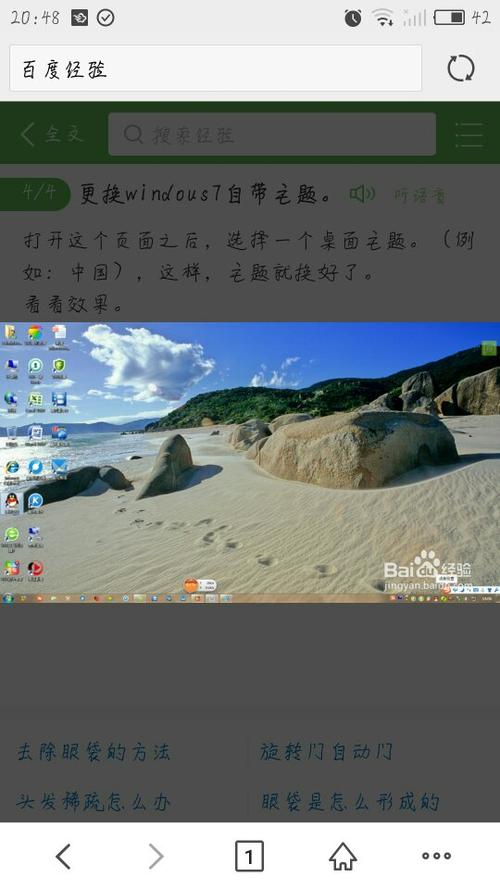Go back to 全文 view
500x889 pixels.
pos(52,134)
